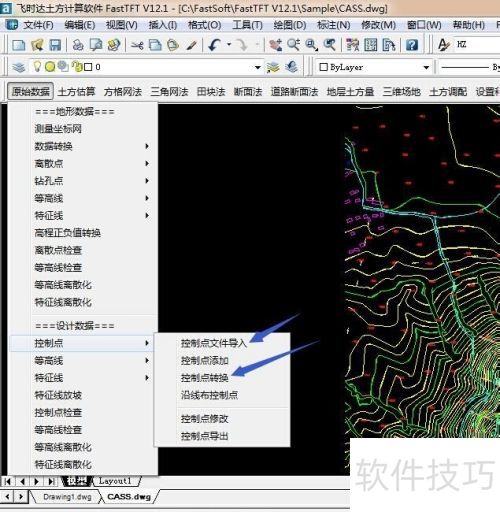This screenshot has height=512, width=500.
Task: Click the Help question mark icon
Action: click(x=412, y=45)
